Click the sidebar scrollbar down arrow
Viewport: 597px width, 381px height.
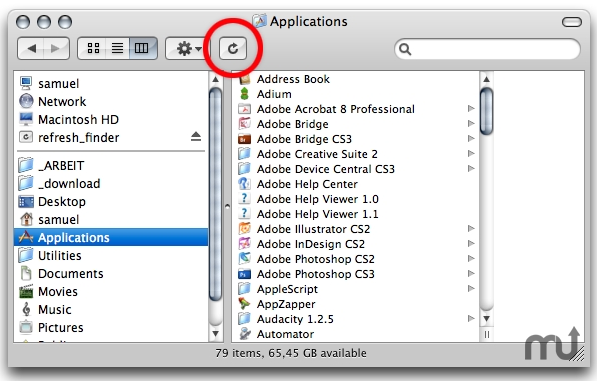point(215,333)
